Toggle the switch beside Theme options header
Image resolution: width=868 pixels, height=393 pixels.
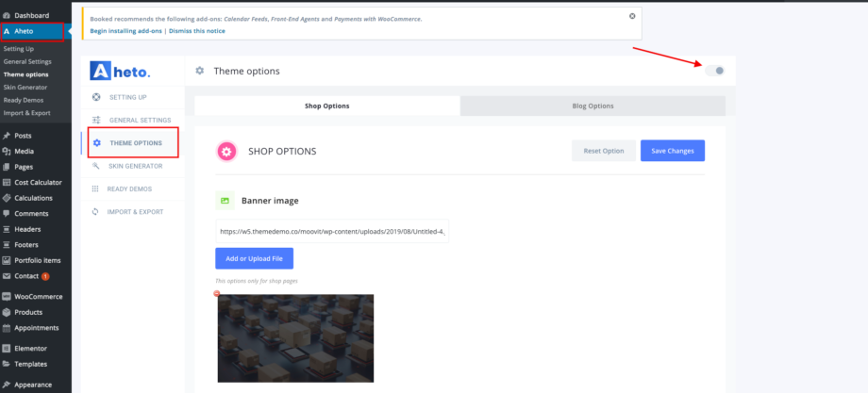(x=714, y=71)
